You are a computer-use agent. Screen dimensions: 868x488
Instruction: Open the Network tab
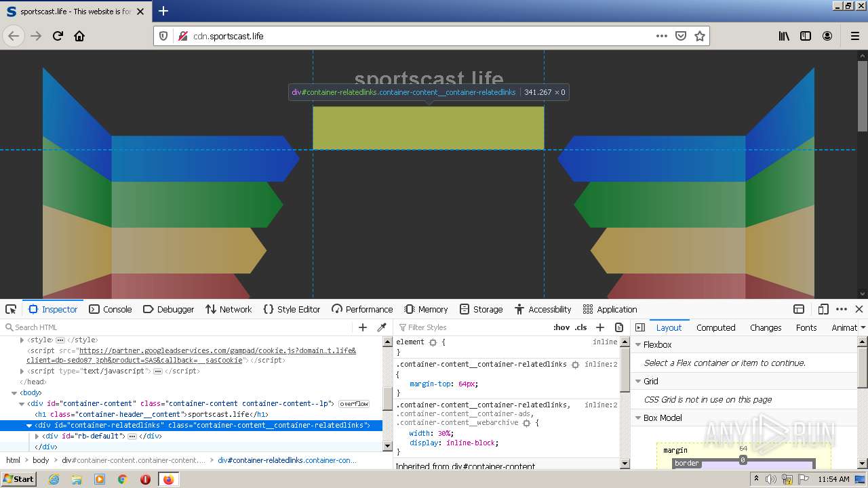coord(229,309)
